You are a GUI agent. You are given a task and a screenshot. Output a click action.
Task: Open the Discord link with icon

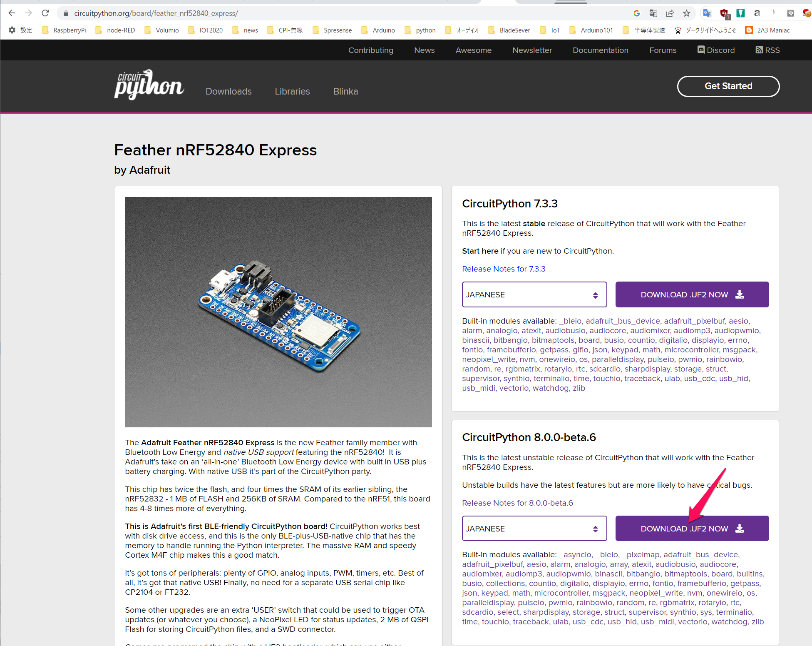[716, 50]
